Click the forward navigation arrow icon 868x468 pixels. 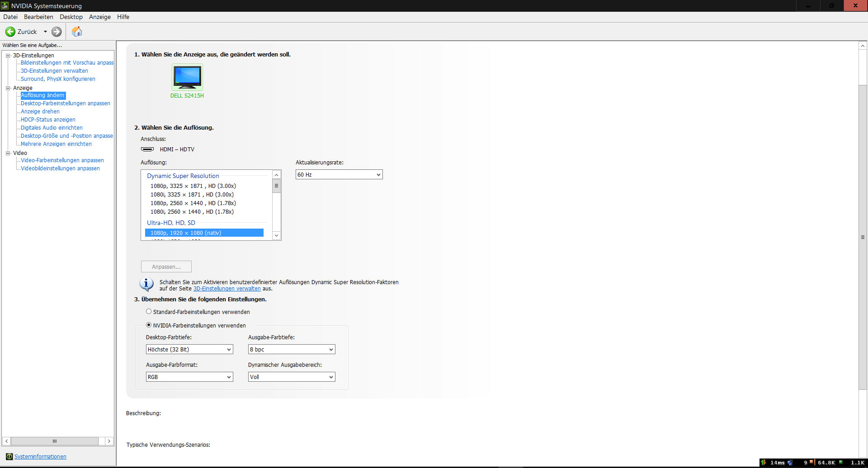[x=57, y=32]
